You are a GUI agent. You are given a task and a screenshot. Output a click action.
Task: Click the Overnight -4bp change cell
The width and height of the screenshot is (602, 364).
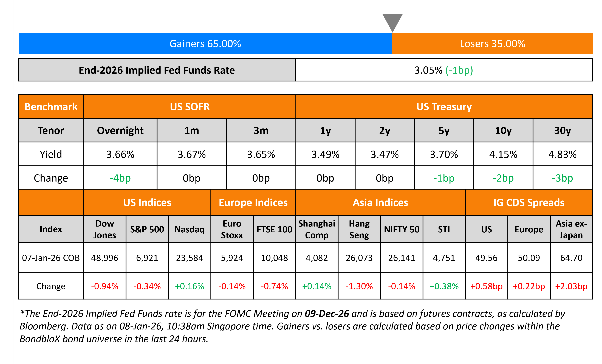(120, 178)
